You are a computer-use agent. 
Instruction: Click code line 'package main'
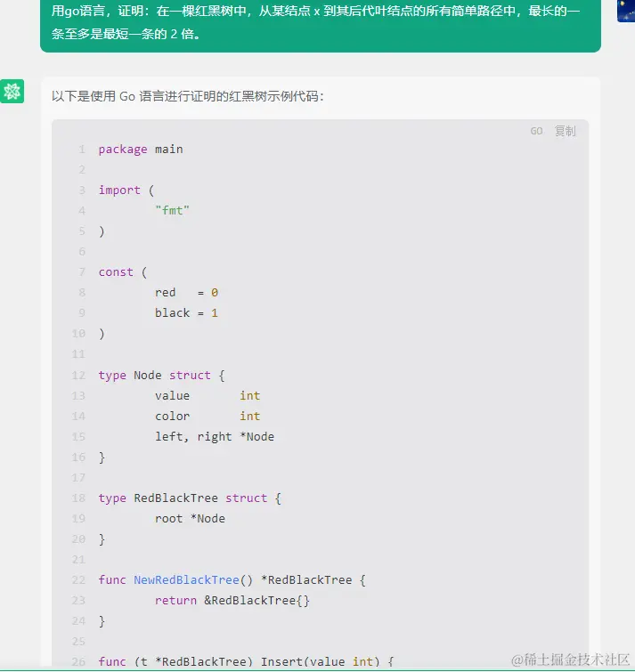[x=141, y=150]
